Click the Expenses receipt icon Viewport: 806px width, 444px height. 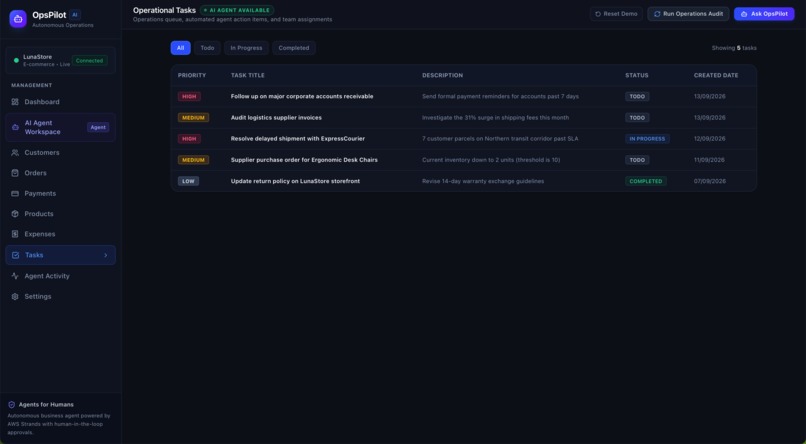coord(15,234)
